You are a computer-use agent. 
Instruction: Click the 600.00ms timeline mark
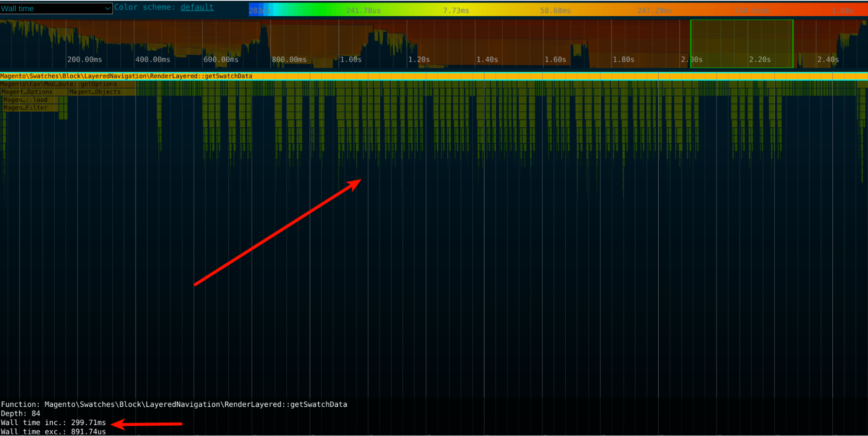[221, 60]
